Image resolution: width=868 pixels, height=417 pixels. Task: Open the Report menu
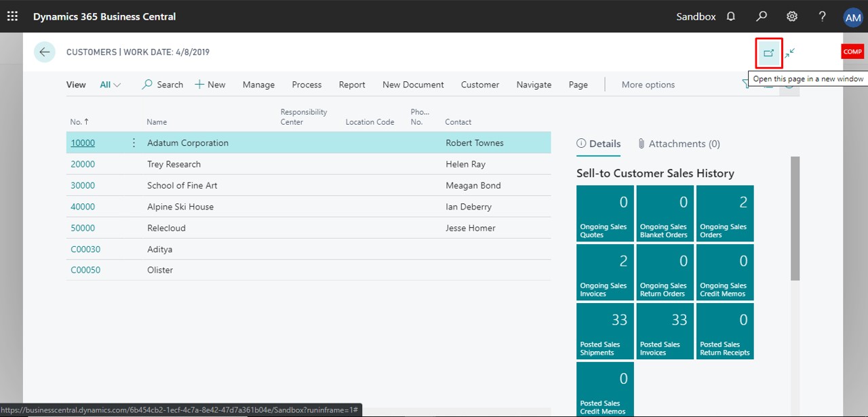pyautogui.click(x=352, y=85)
